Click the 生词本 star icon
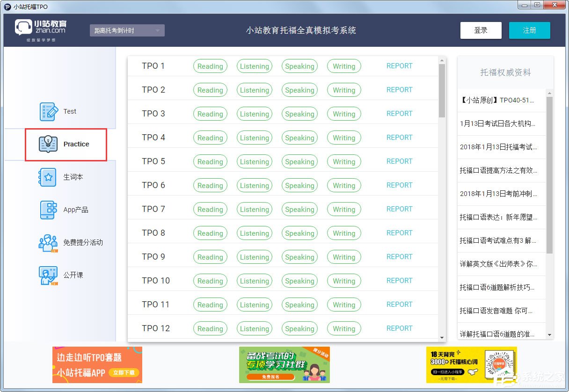569x392 pixels. 47,177
